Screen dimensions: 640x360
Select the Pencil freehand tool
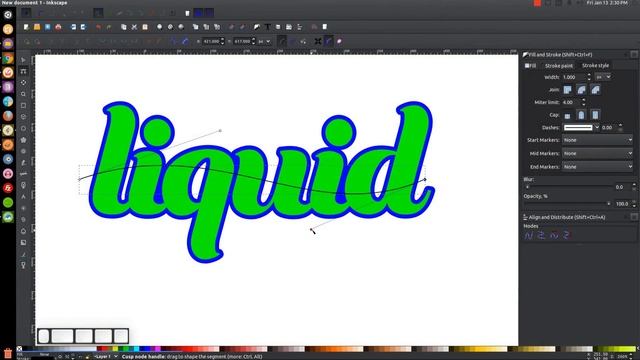pos(23,163)
